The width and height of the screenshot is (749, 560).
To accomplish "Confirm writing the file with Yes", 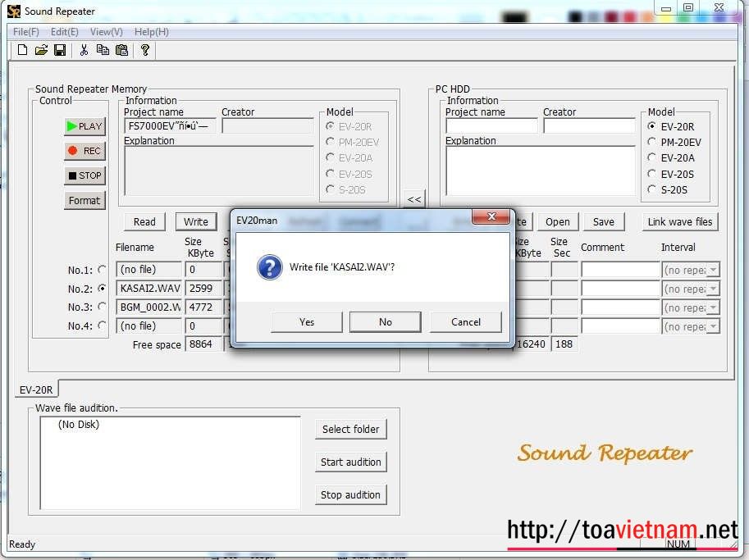I will (307, 322).
